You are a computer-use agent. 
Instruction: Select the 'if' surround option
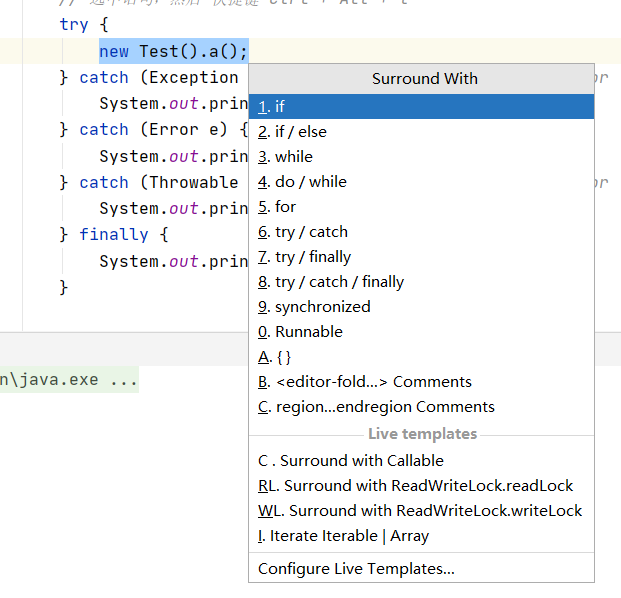coord(280,106)
